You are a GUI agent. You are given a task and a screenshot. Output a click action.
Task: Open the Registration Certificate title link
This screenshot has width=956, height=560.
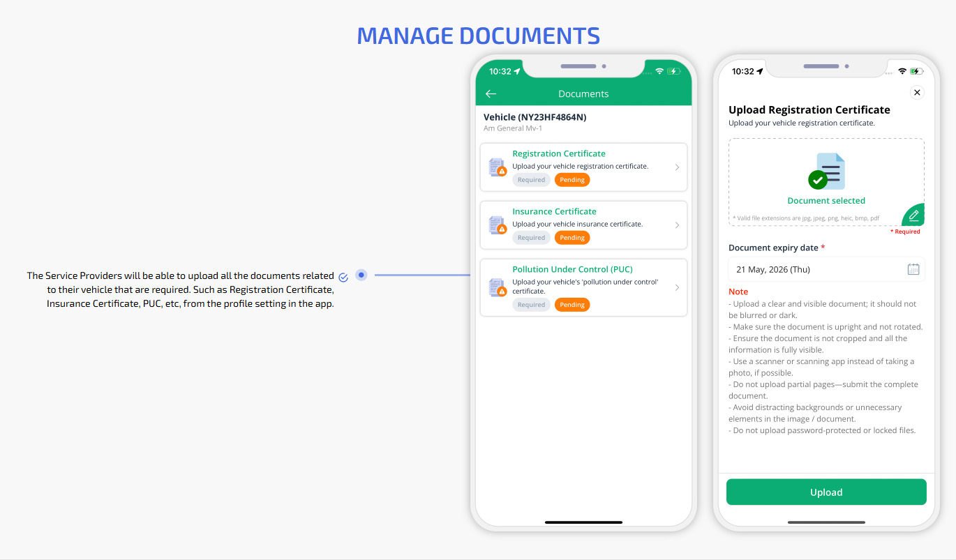point(558,153)
